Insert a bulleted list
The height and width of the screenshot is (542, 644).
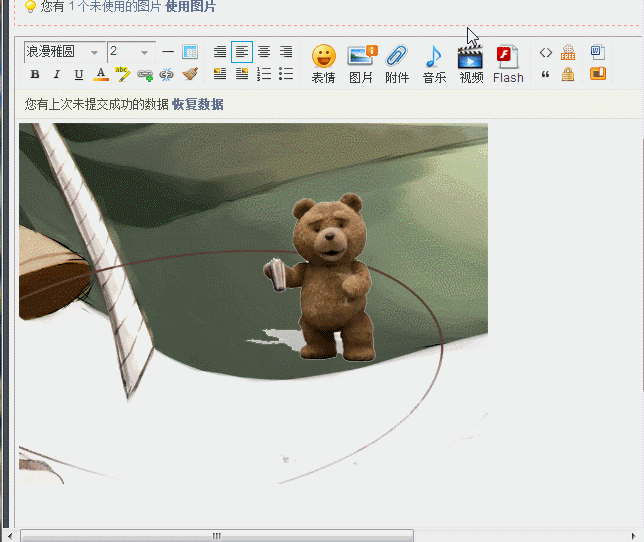(x=286, y=74)
